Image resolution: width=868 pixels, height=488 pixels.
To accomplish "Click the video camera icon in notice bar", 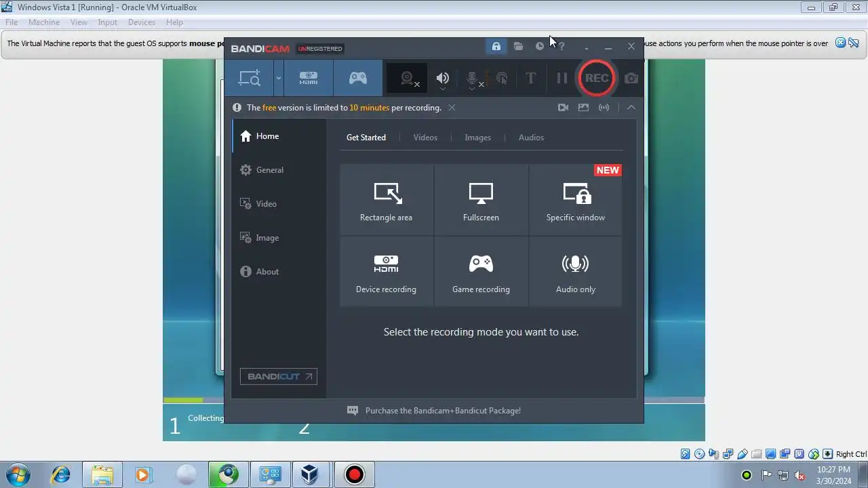I will pos(563,107).
